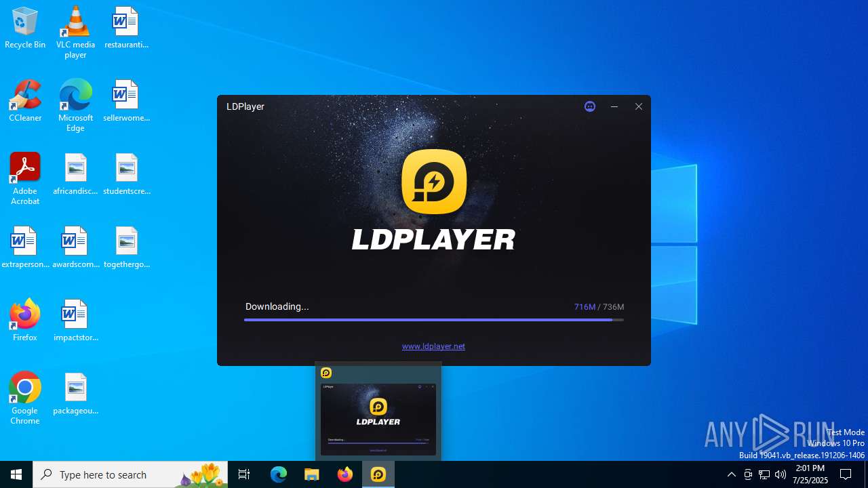
Task: Select the impactstor... Word document
Action: pyautogui.click(x=75, y=321)
